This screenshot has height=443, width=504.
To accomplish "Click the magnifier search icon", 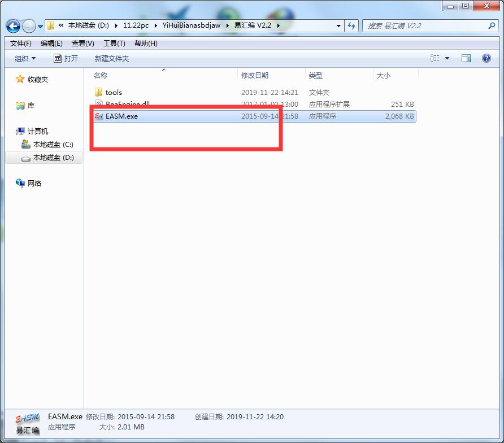I will pyautogui.click(x=492, y=26).
